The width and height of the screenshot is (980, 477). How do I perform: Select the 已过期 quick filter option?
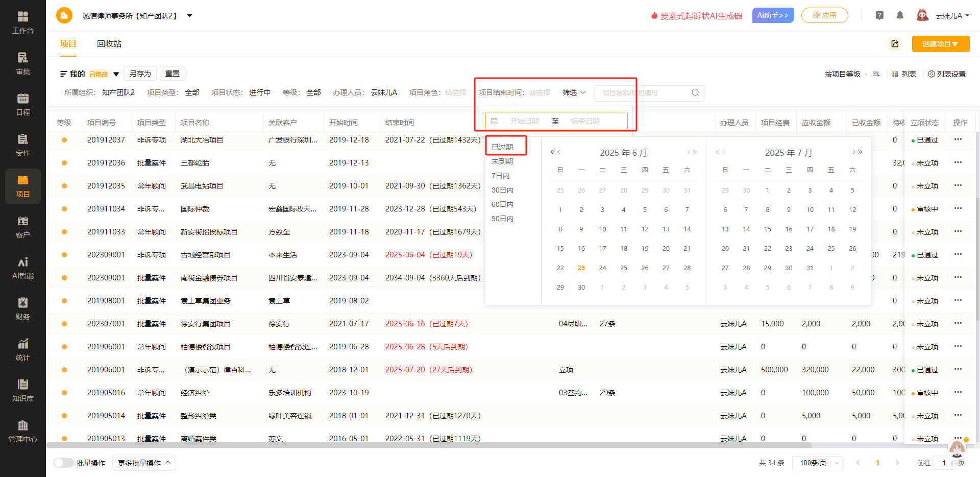click(502, 147)
